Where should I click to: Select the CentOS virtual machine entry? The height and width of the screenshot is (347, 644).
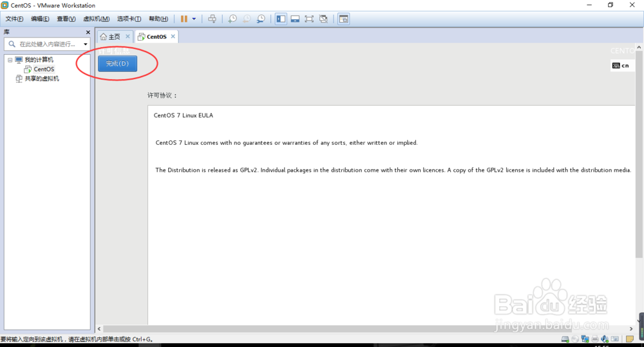click(44, 69)
